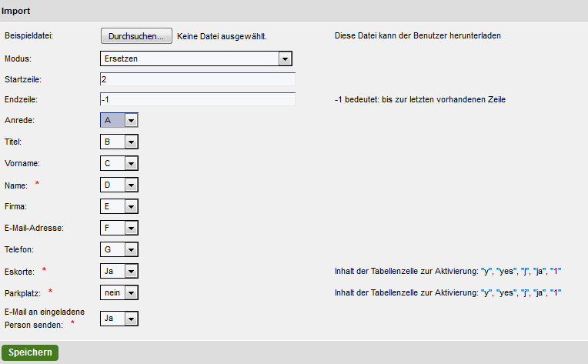Image resolution: width=588 pixels, height=364 pixels.
Task: Expand the Vorname column dropdown
Action: click(119, 163)
